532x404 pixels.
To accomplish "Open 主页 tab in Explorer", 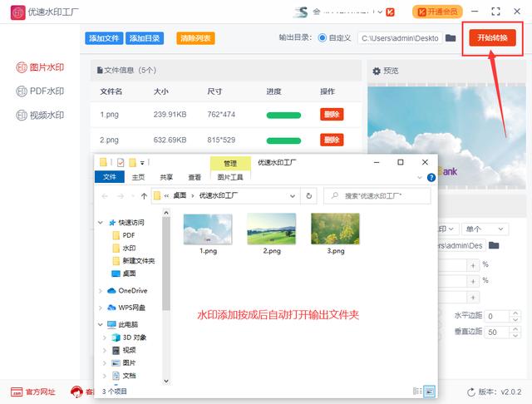I will [x=138, y=177].
